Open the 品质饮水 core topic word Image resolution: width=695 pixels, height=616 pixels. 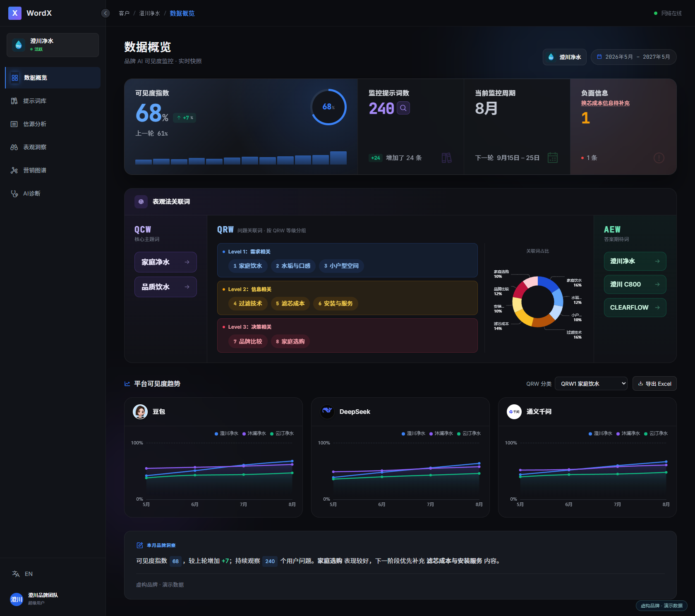pyautogui.click(x=165, y=287)
